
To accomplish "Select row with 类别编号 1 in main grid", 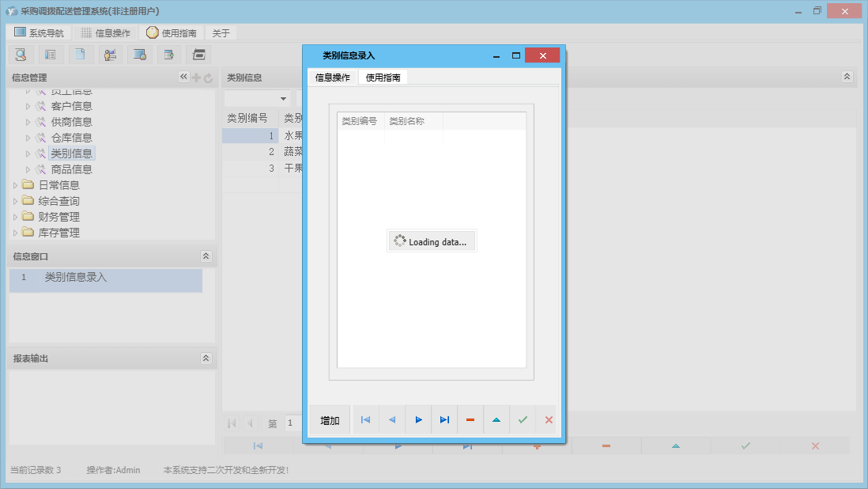I will 262,135.
